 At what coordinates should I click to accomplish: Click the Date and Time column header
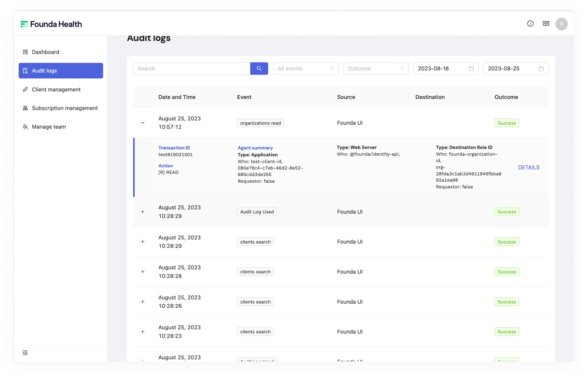(x=177, y=97)
